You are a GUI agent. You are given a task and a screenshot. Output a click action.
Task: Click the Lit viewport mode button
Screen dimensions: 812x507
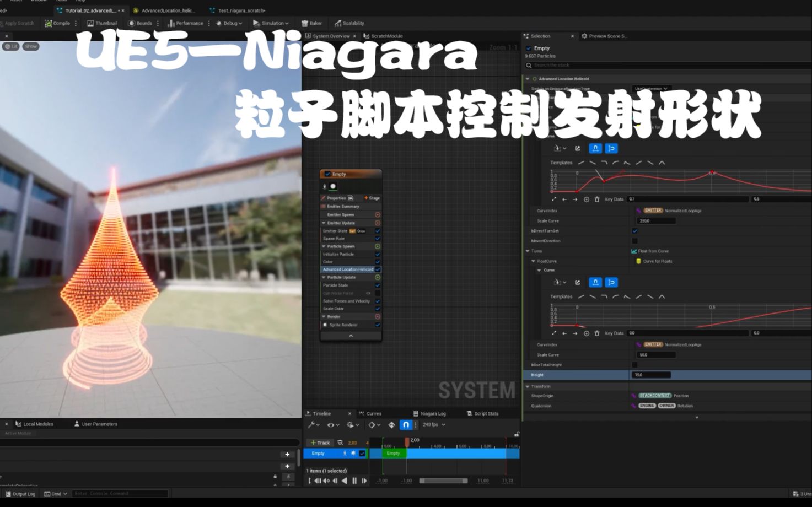tap(11, 46)
